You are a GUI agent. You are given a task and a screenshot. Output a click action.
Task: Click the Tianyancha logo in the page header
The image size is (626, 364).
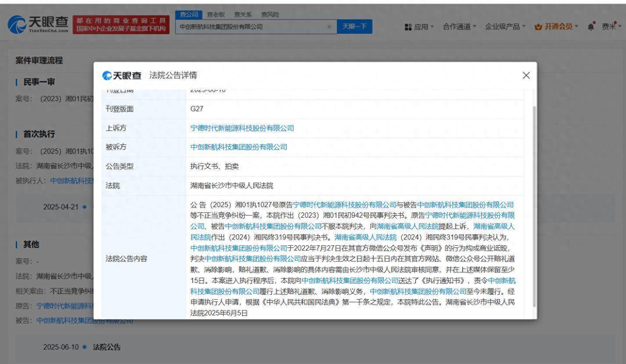tap(38, 25)
